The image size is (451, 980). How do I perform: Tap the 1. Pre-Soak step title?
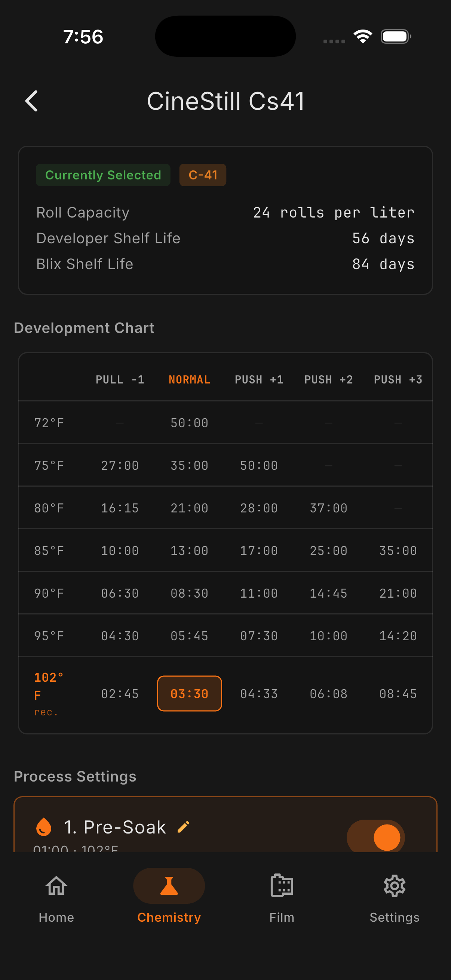115,827
